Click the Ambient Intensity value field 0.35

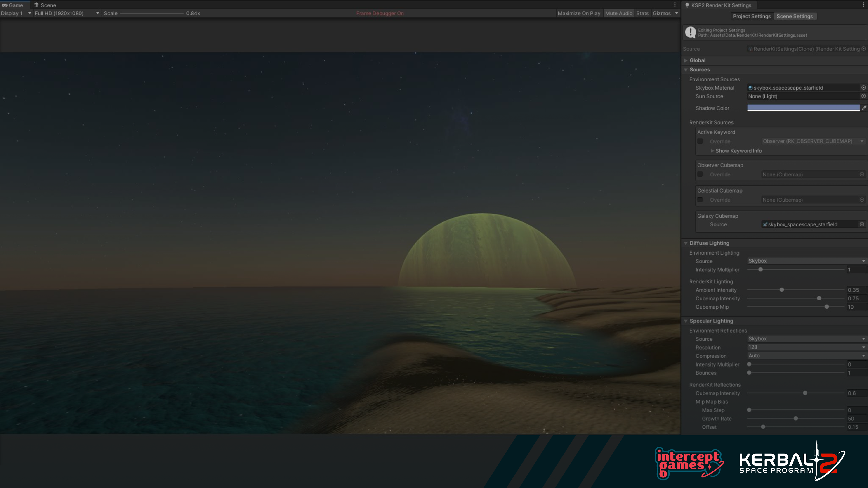857,290
